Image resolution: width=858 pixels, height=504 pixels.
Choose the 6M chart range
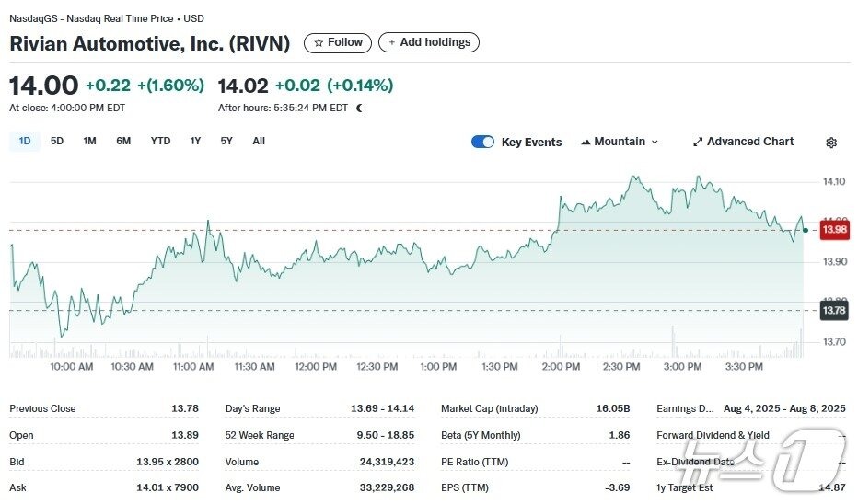pos(123,142)
